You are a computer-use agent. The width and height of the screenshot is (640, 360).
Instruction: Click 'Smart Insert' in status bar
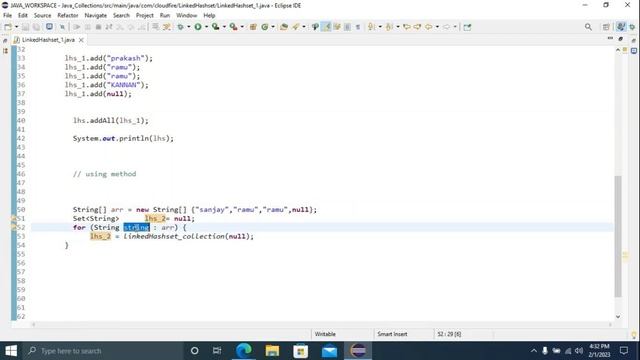click(x=392, y=334)
